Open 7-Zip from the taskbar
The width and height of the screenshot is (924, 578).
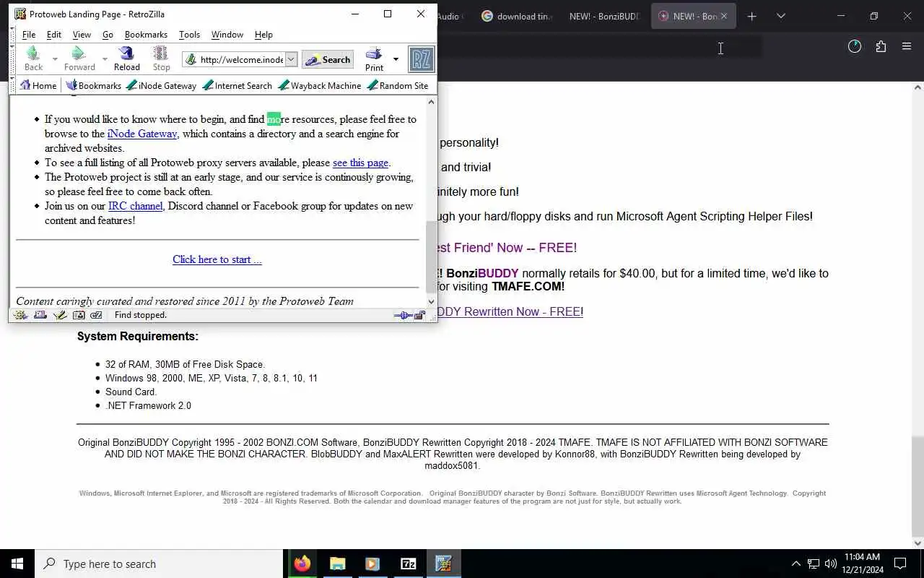(x=408, y=564)
